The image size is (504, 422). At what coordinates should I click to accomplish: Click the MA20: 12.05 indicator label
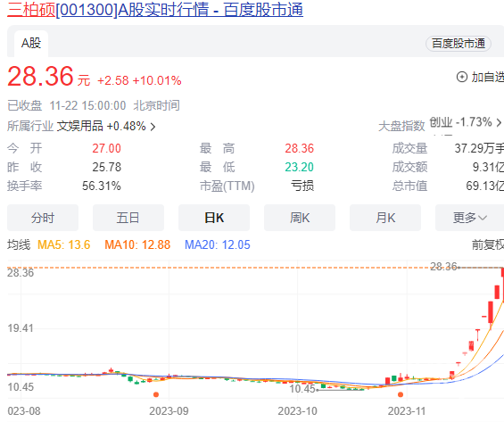tap(218, 245)
